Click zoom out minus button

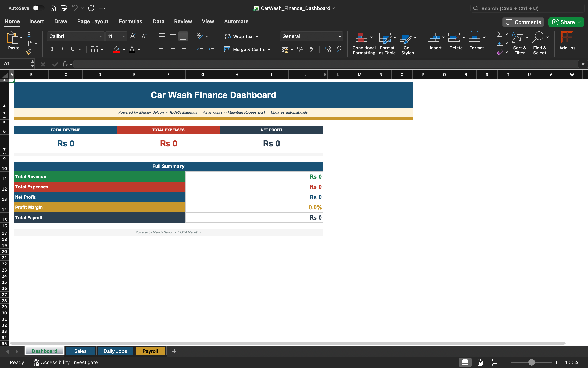[x=507, y=362]
